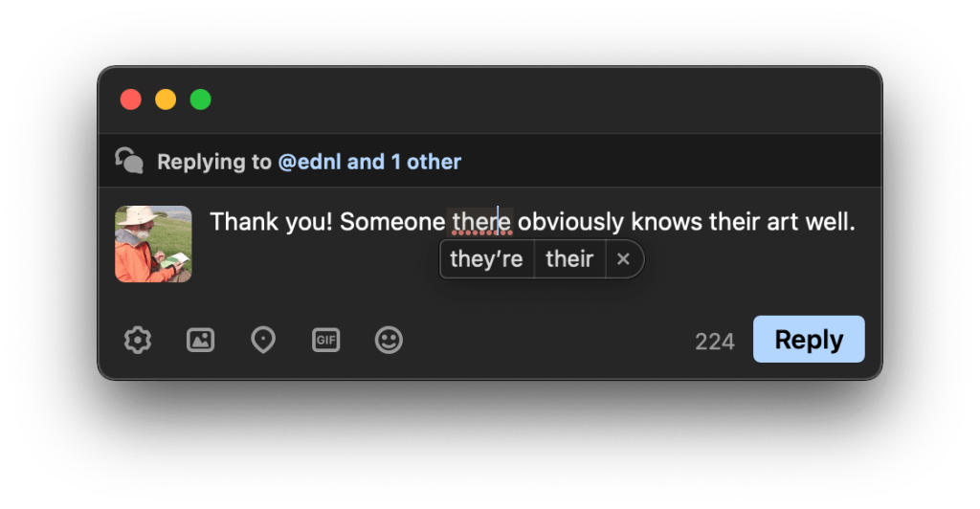Click the word "obviously" in the reply
Screen dimensions: 980x509
(x=571, y=222)
